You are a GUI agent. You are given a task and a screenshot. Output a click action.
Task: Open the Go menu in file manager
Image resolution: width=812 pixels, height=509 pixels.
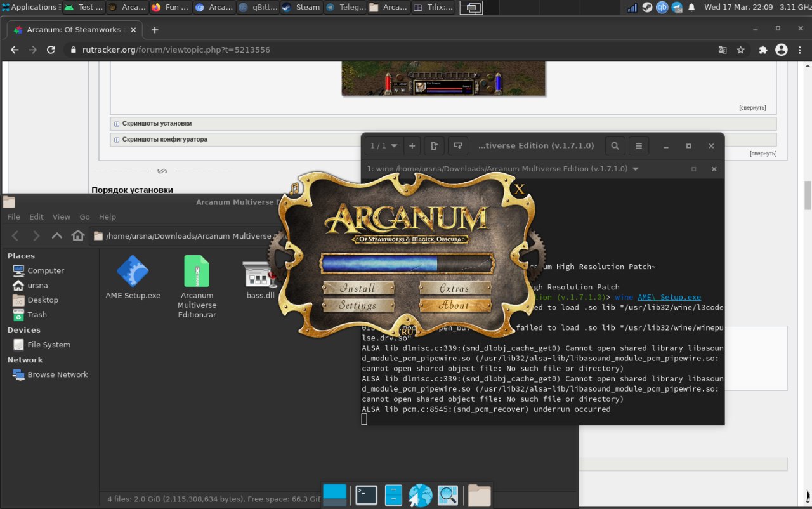click(84, 216)
